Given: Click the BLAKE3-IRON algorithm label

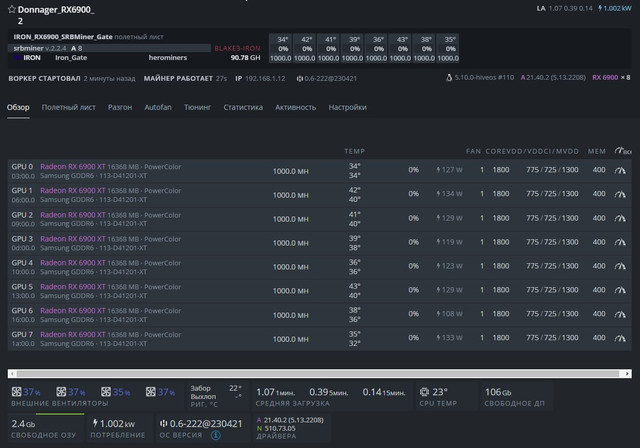Looking at the screenshot, I should (x=237, y=48).
